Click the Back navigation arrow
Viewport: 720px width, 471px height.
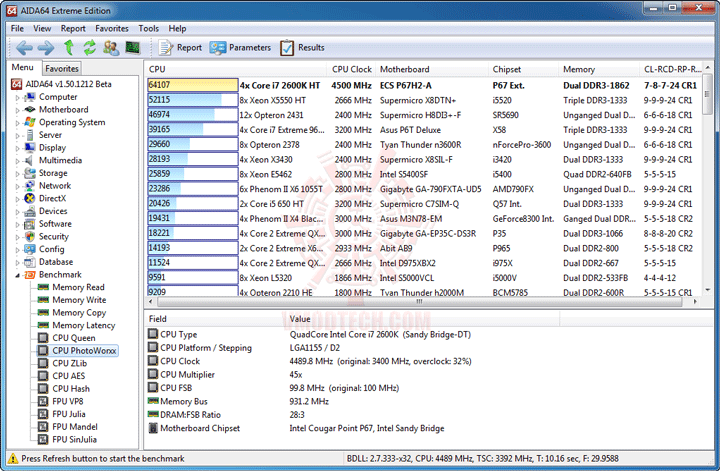[x=23, y=47]
